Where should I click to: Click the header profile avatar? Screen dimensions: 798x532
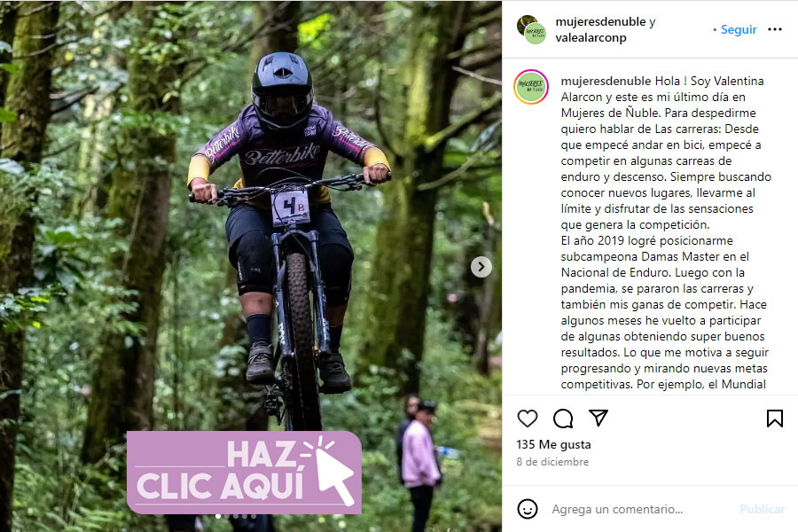pos(531,29)
